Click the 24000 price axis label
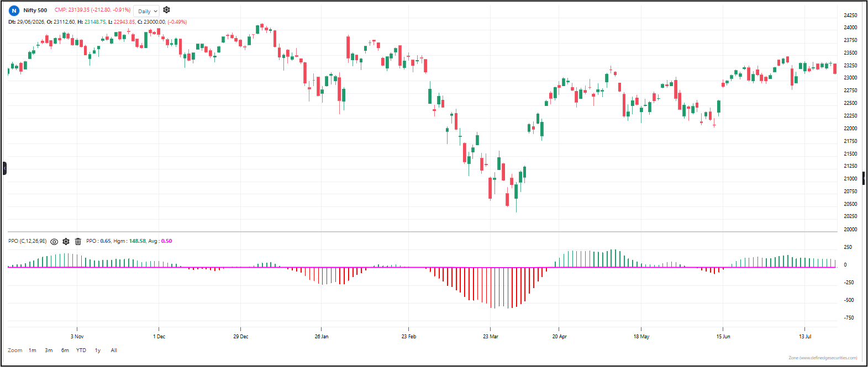The width and height of the screenshot is (868, 367). [851, 28]
